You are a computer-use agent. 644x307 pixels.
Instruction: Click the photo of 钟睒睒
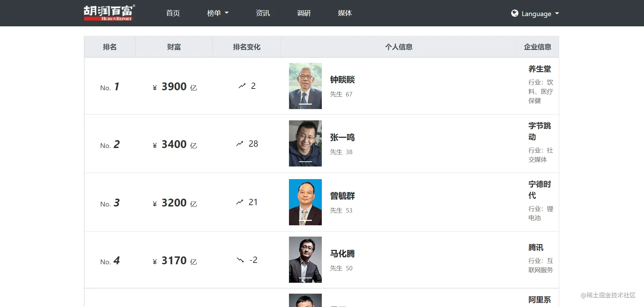(305, 86)
